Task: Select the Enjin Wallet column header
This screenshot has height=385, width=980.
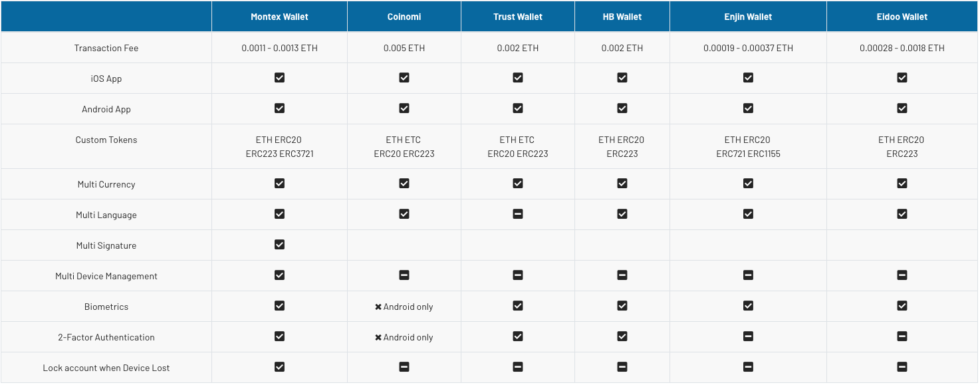Action: [x=748, y=17]
